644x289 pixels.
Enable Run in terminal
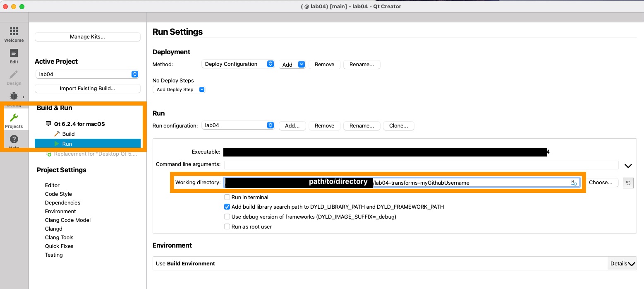click(227, 197)
